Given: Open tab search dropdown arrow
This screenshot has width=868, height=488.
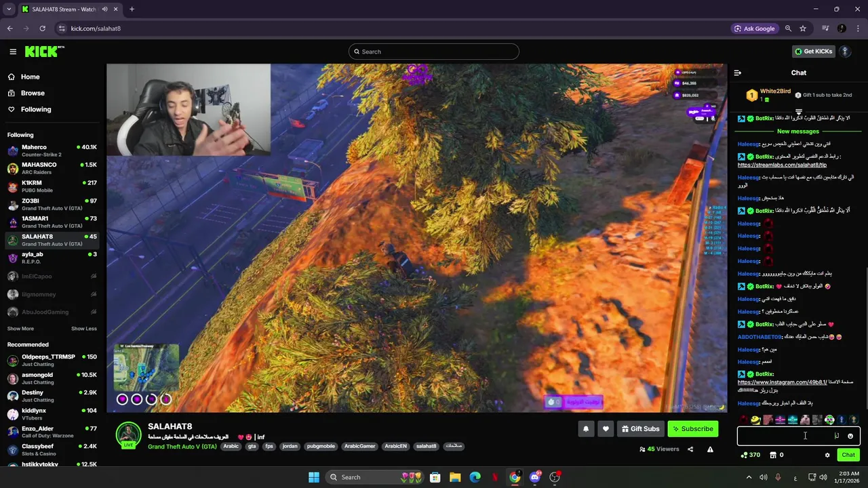Looking at the screenshot, I should [9, 9].
